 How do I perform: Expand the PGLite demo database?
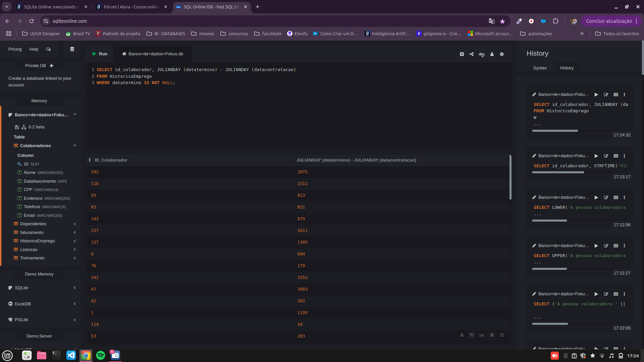pyautogui.click(x=75, y=320)
